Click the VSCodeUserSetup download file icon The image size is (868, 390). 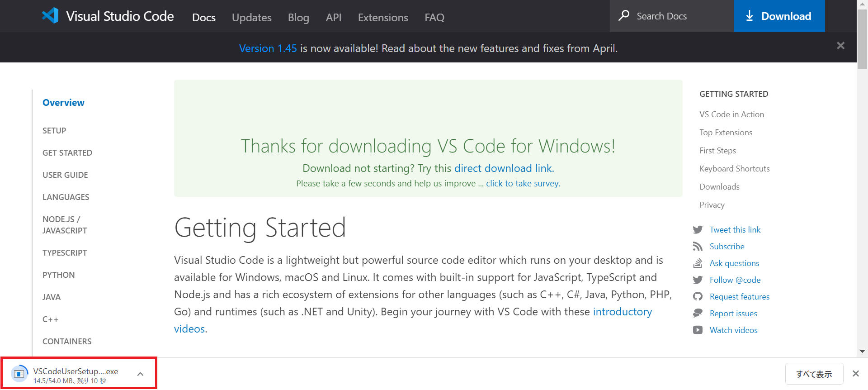click(x=19, y=374)
